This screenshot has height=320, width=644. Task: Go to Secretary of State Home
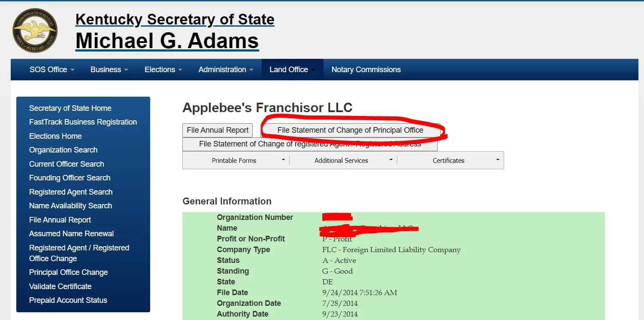point(70,108)
